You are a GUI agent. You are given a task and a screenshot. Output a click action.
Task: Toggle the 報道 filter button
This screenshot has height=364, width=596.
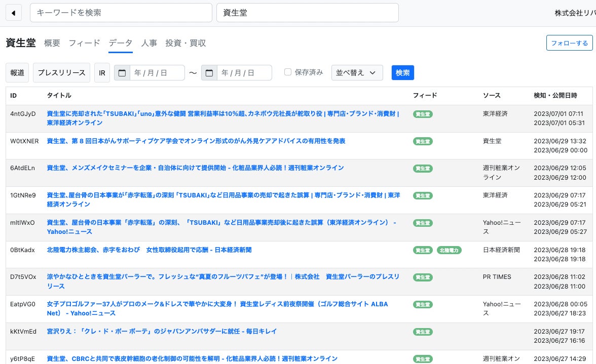point(17,73)
